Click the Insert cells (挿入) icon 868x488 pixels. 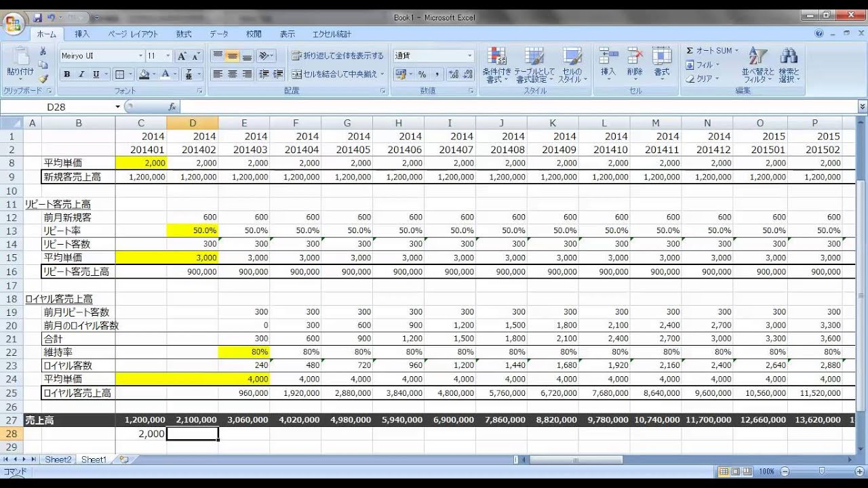tap(608, 56)
